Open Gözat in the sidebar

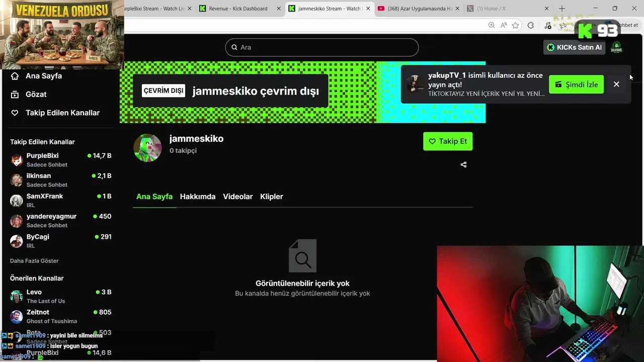tap(29, 95)
